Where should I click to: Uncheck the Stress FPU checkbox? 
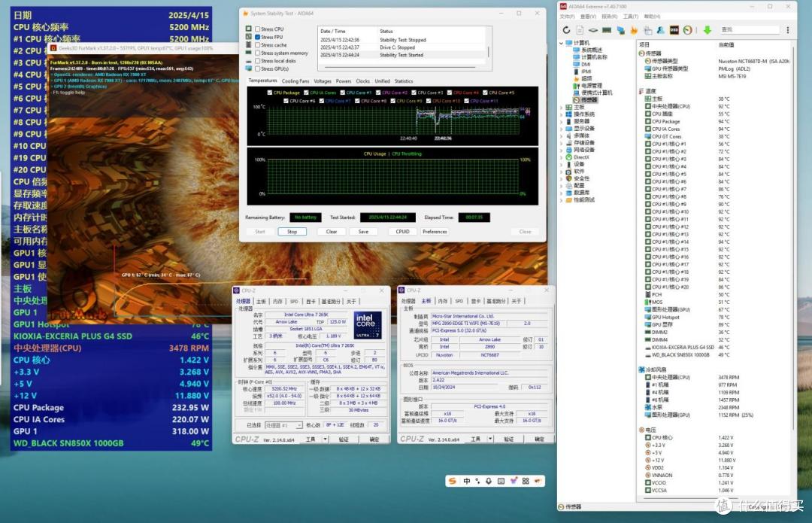257,37
